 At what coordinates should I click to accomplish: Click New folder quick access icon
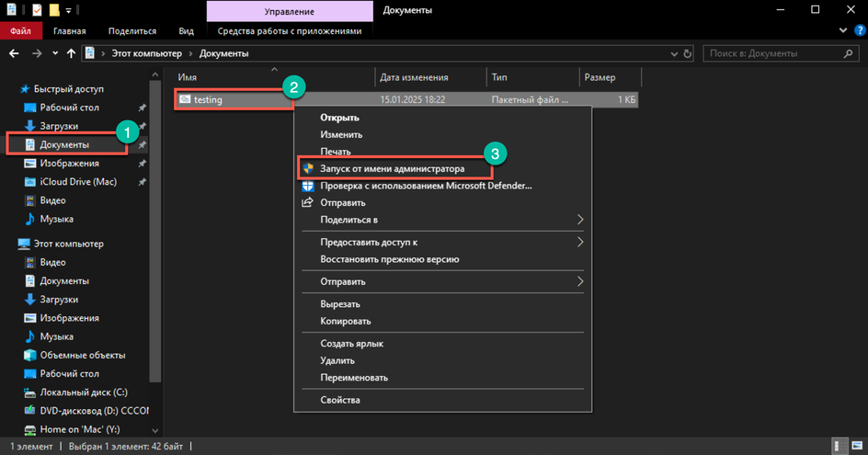53,10
